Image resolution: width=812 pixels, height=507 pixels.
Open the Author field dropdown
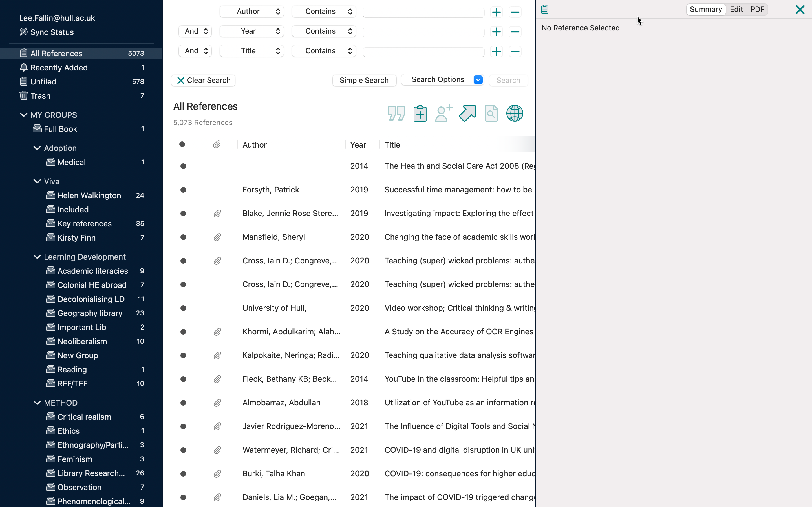252,12
